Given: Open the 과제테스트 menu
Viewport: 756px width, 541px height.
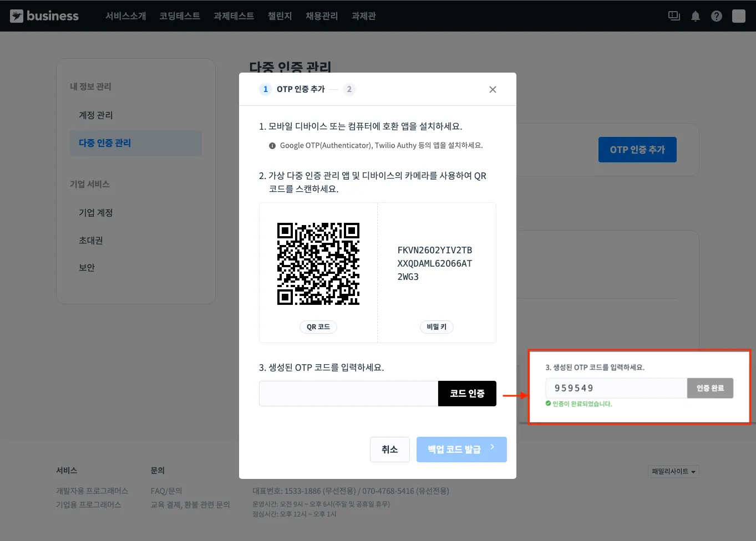Looking at the screenshot, I should point(234,16).
